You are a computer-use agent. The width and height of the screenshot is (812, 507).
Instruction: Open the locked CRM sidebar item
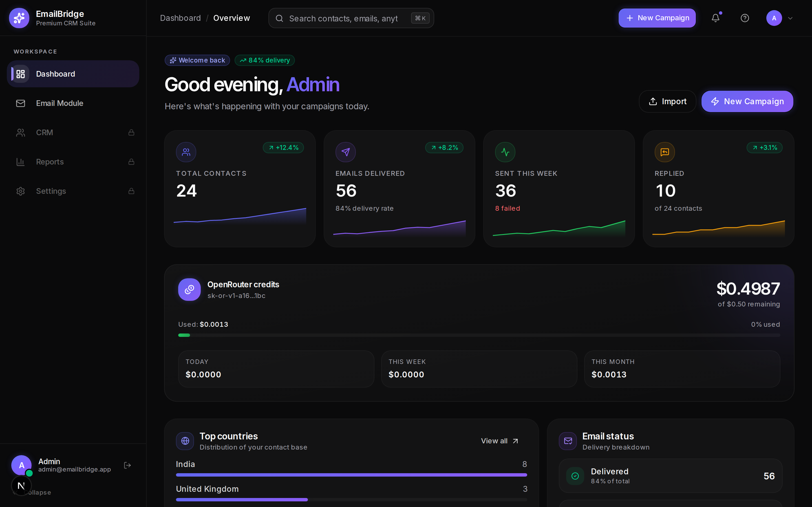point(73,132)
